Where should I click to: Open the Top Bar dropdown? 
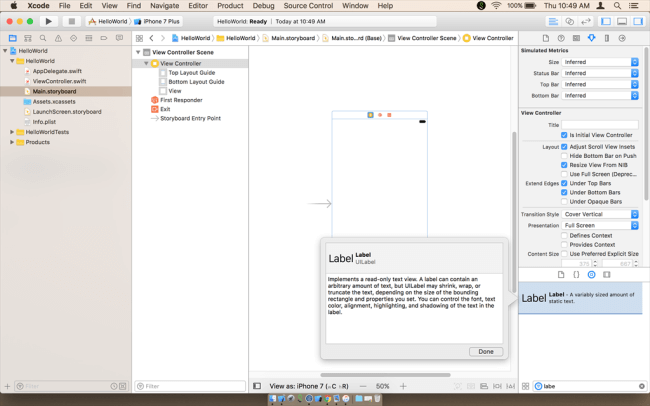point(600,84)
